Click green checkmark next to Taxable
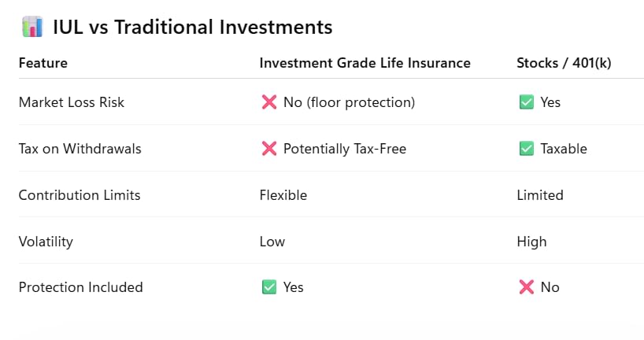 pyautogui.click(x=527, y=148)
